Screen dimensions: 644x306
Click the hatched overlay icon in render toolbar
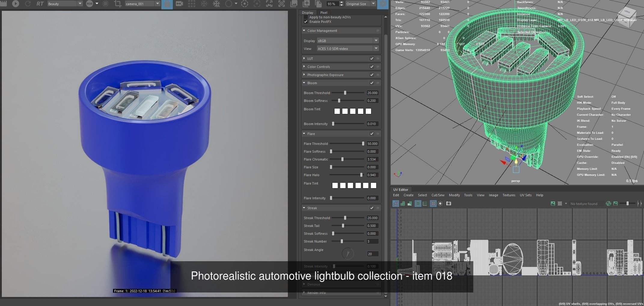(x=282, y=4)
